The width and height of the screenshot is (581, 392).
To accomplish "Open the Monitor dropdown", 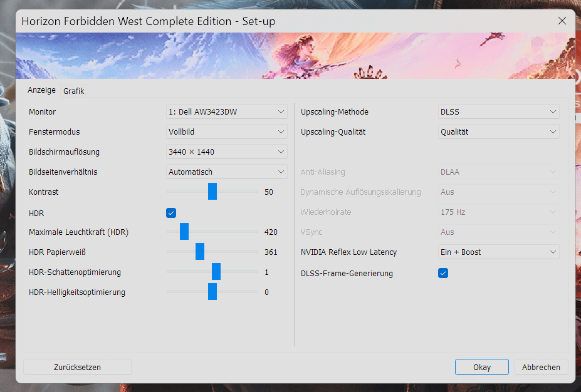I will (226, 112).
